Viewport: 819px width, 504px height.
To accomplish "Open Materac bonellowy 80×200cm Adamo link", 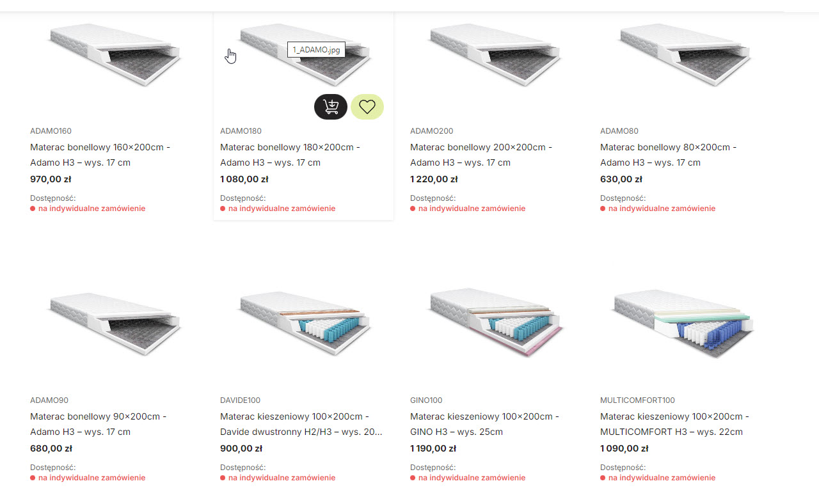I will coord(668,155).
